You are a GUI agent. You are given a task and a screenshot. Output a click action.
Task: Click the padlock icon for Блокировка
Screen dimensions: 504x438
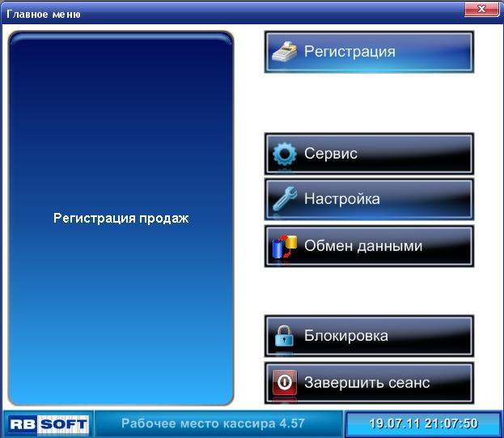point(284,336)
